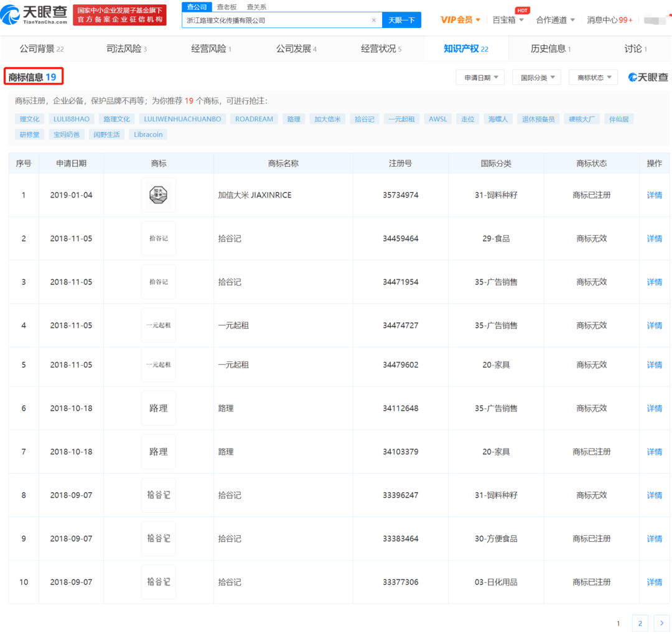Go to next page using arrow icon

661,623
